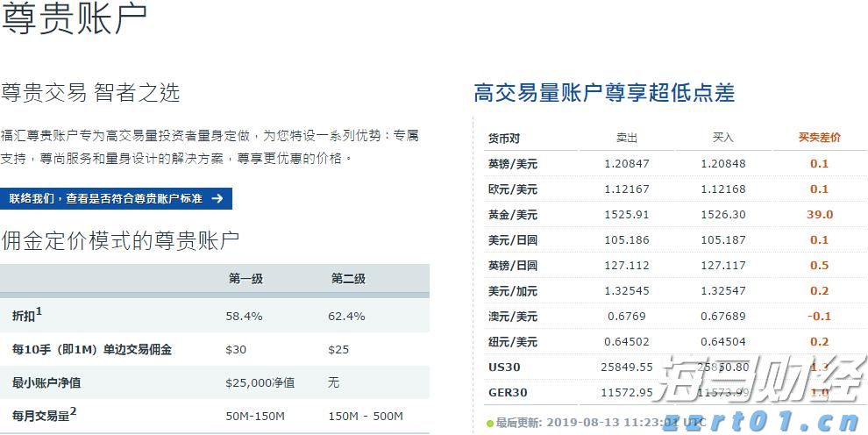This screenshot has width=868, height=435.
Task: Click the 买卖差价 column header
Action: 819,138
